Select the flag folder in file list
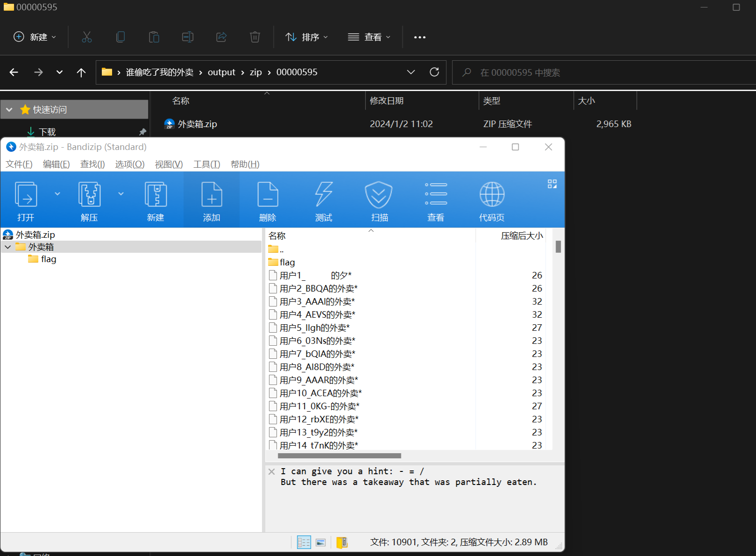The height and width of the screenshot is (556, 756). [282, 263]
